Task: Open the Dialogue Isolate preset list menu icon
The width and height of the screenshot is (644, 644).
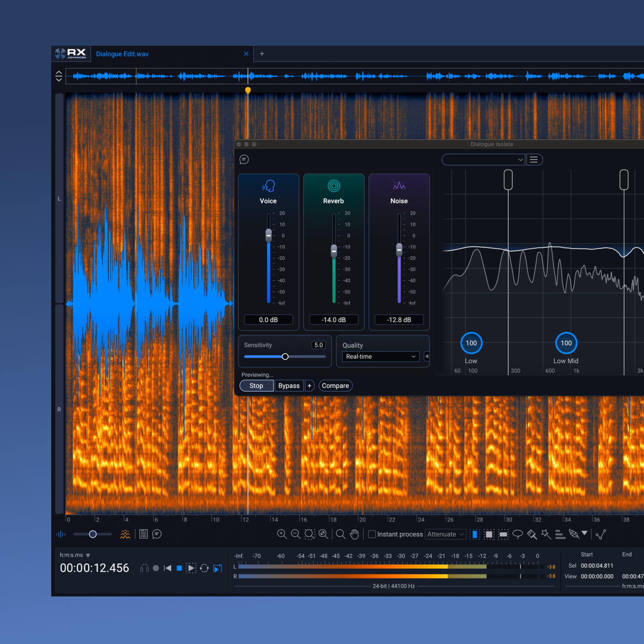Action: [534, 160]
